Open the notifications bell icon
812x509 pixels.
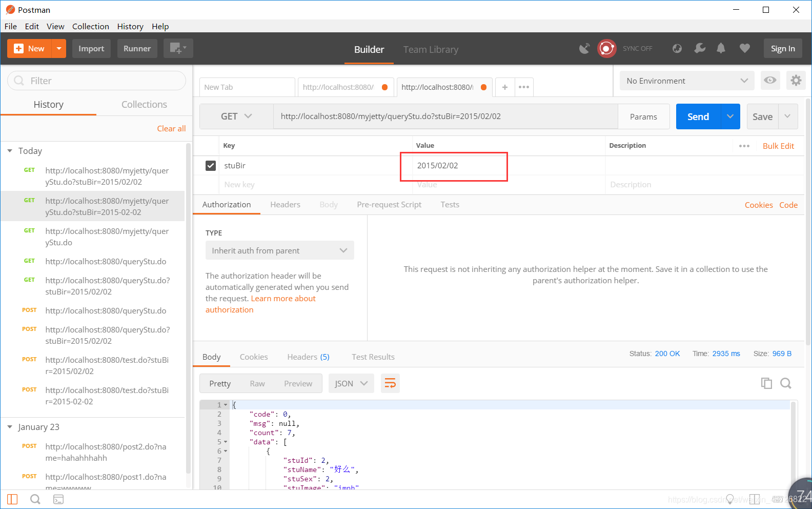[721, 48]
